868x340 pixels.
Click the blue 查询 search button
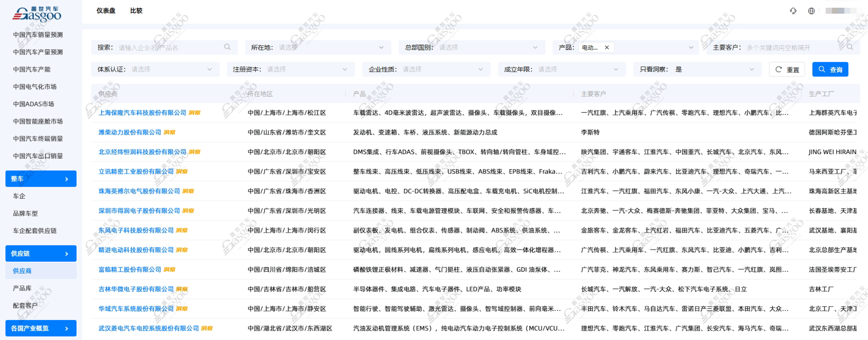830,69
